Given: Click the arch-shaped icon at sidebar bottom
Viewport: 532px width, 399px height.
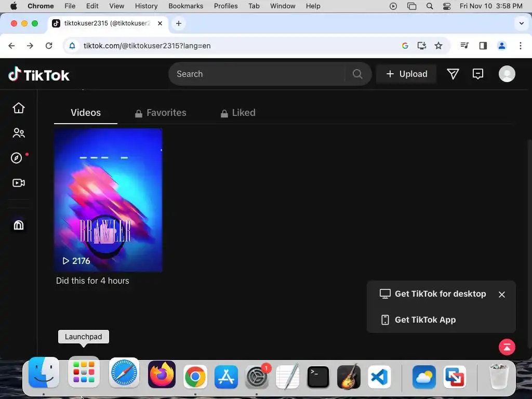Looking at the screenshot, I should pos(19,225).
